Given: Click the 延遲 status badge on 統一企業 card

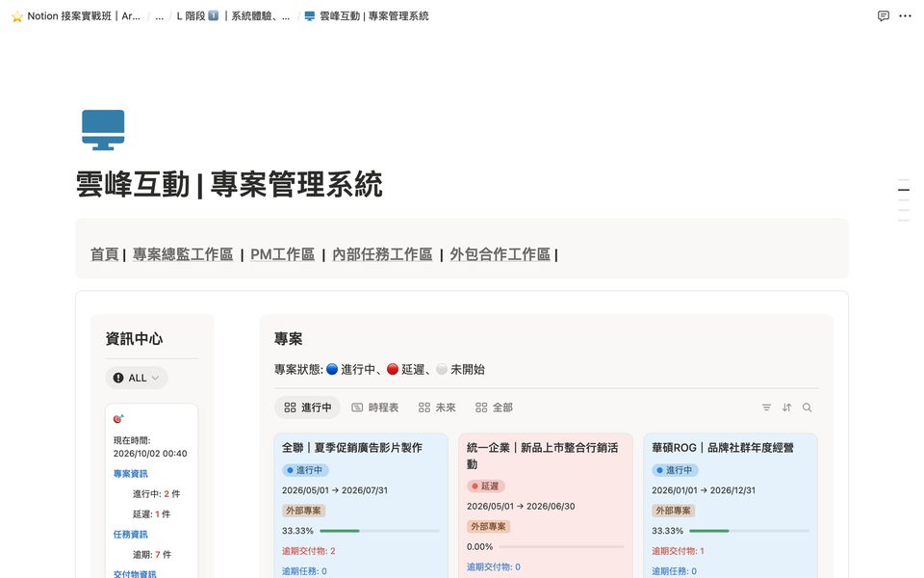Looking at the screenshot, I should click(485, 486).
